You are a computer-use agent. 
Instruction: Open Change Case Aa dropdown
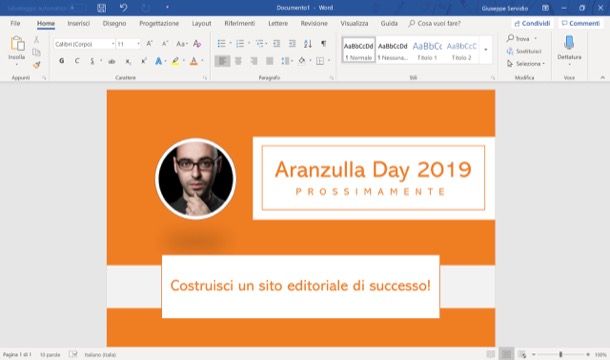tap(182, 44)
